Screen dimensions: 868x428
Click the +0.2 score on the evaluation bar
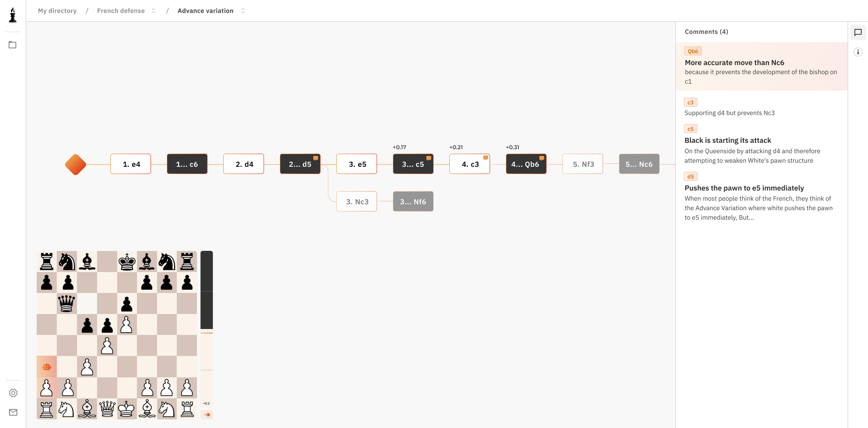206,403
